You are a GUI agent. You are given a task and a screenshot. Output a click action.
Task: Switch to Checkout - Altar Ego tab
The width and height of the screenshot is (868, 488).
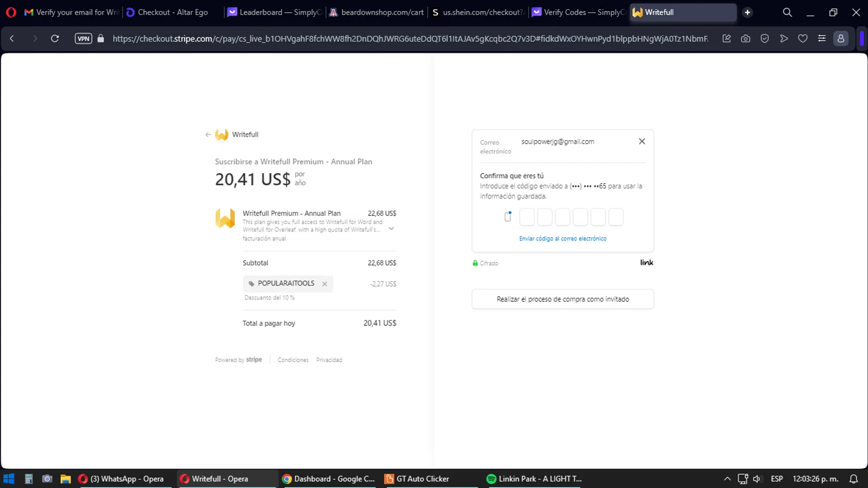(172, 12)
